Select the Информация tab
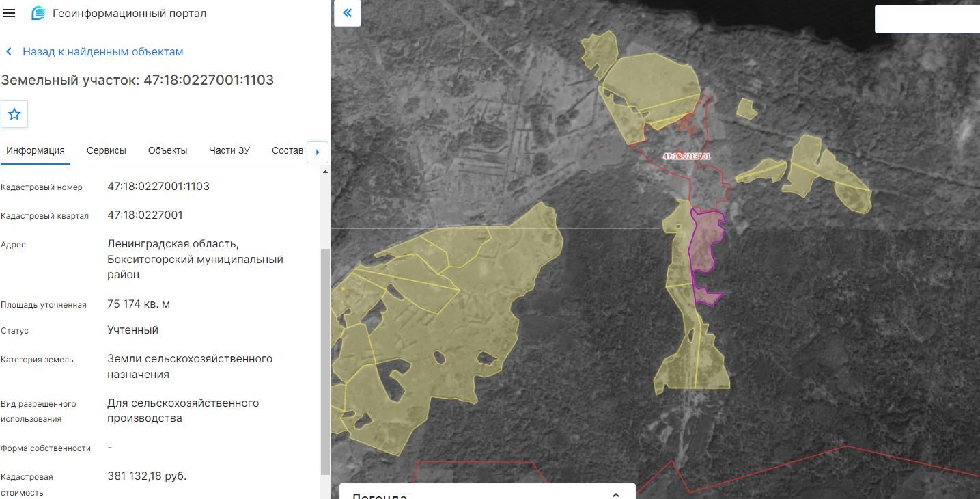 pos(36,150)
